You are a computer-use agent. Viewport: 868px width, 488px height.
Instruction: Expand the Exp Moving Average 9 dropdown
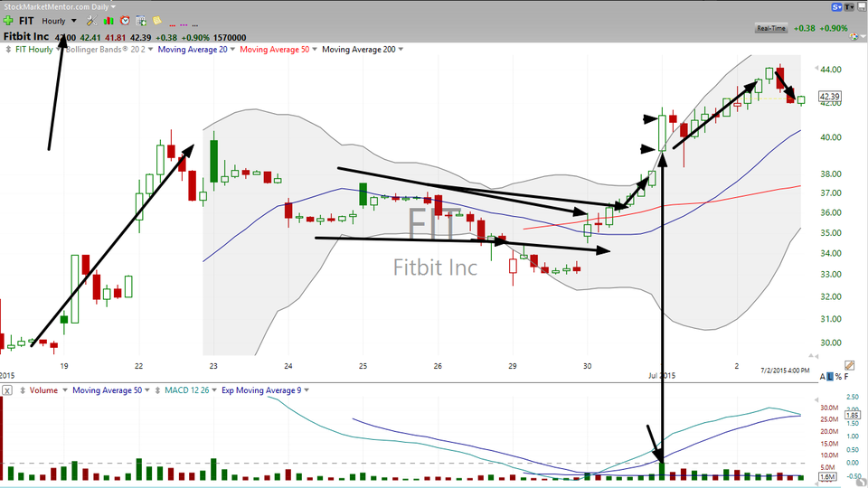pos(307,390)
